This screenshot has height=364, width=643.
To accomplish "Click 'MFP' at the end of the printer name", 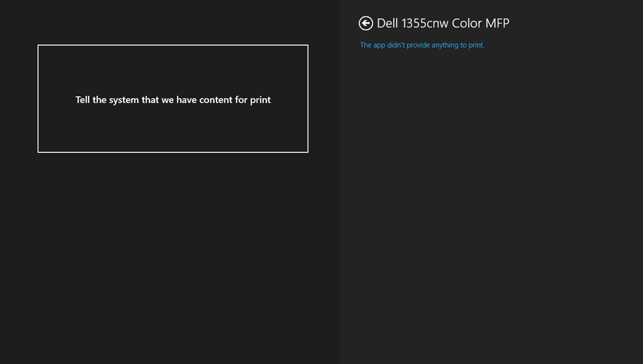I will pyautogui.click(x=497, y=23).
